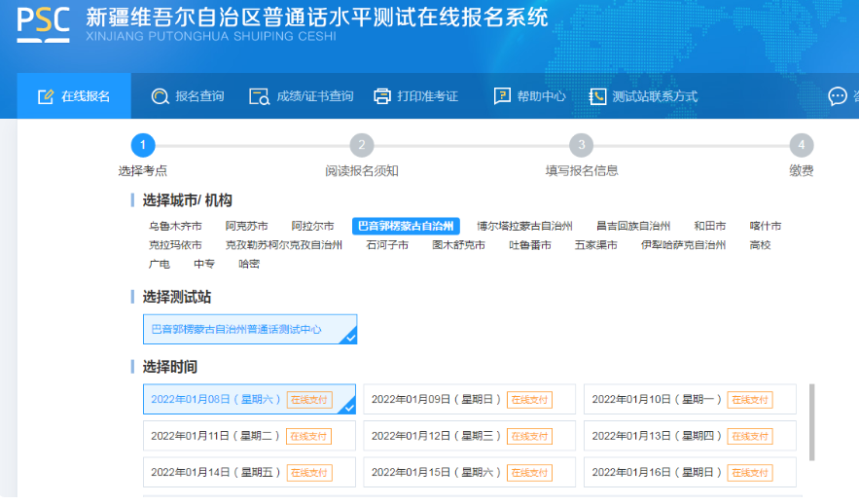The image size is (859, 504).
Task: Click the time list vertical scrollbar
Action: (812, 418)
